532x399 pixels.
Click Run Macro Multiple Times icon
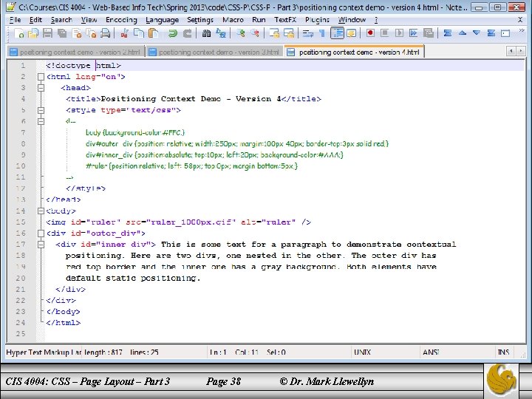[x=414, y=33]
